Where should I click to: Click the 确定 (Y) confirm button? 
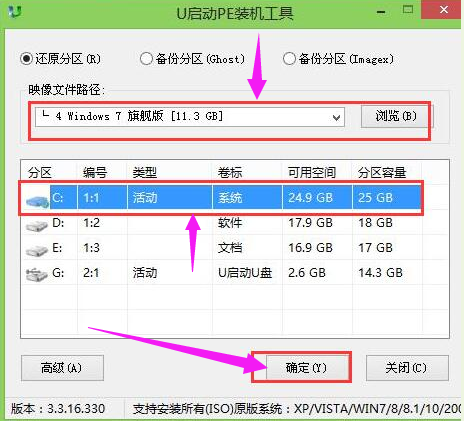[x=307, y=368]
